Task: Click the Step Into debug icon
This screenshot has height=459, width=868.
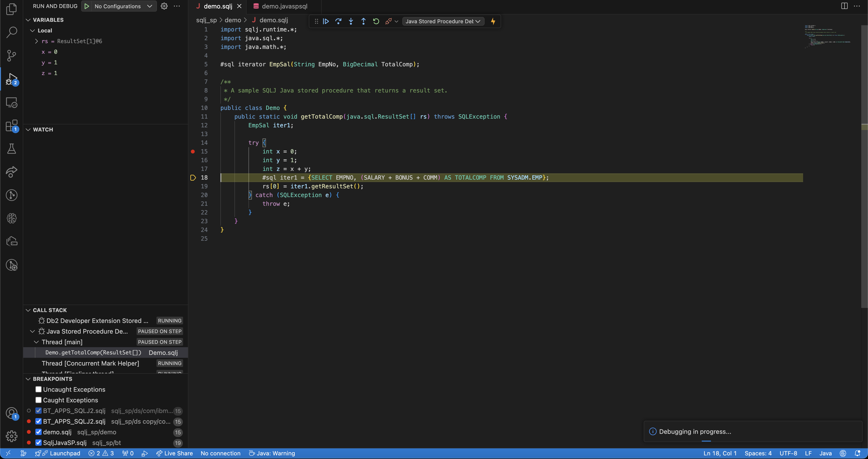Action: click(352, 21)
